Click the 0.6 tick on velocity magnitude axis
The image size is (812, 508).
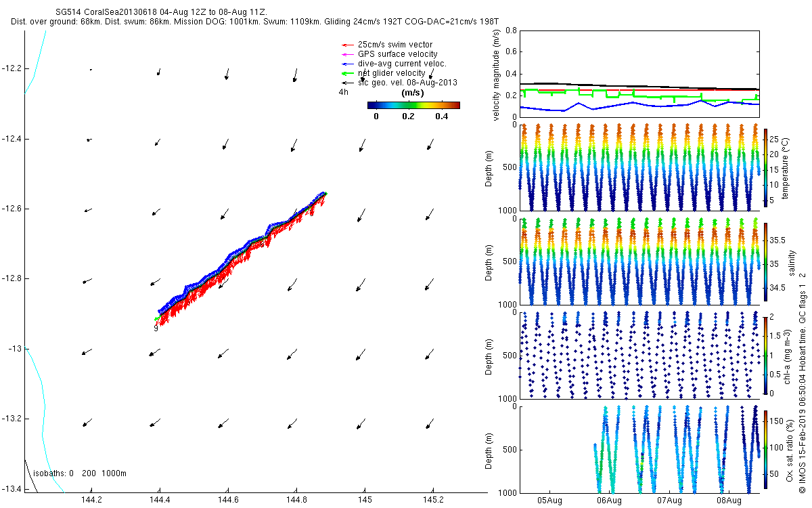pyautogui.click(x=511, y=53)
